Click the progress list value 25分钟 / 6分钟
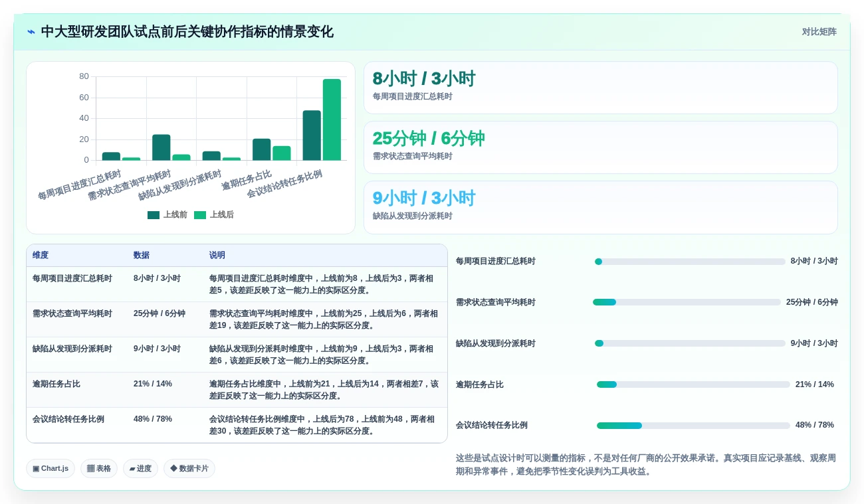 click(x=812, y=302)
